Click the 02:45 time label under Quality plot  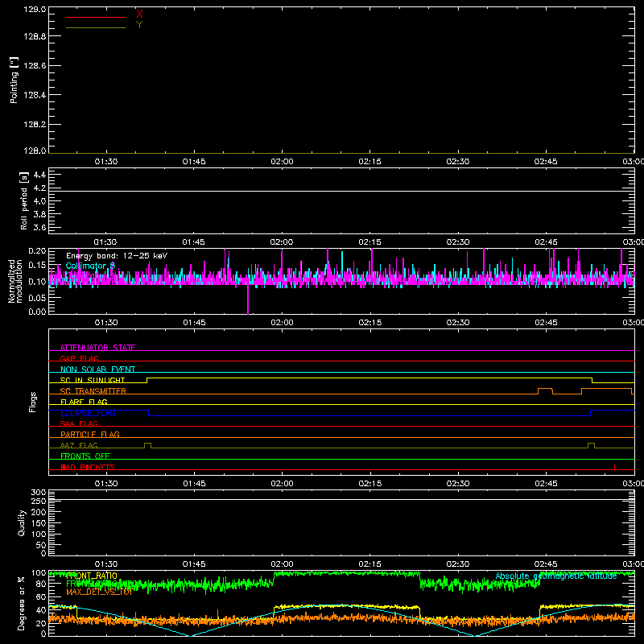click(546, 564)
